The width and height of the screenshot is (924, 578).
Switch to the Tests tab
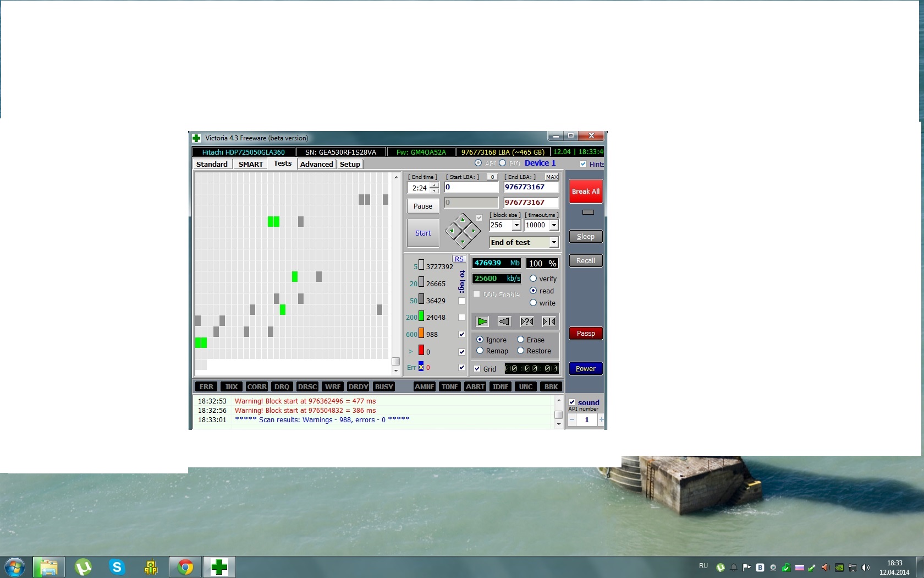(x=283, y=163)
